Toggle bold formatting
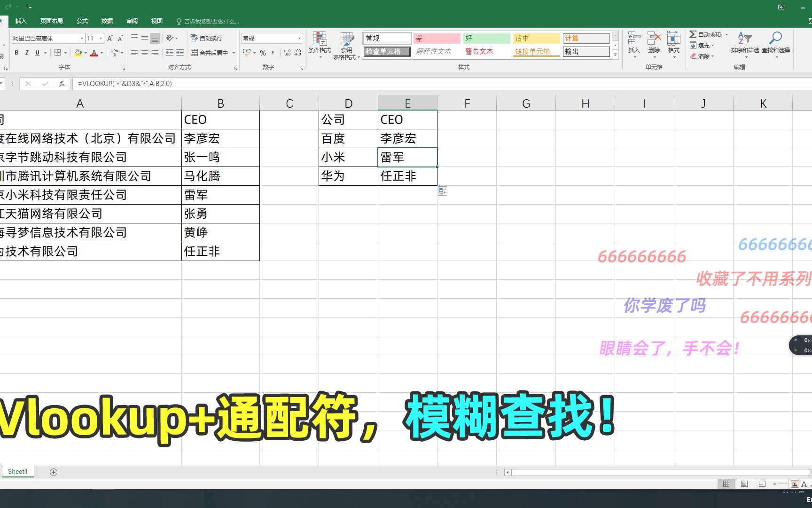The width and height of the screenshot is (812, 508). pos(16,53)
